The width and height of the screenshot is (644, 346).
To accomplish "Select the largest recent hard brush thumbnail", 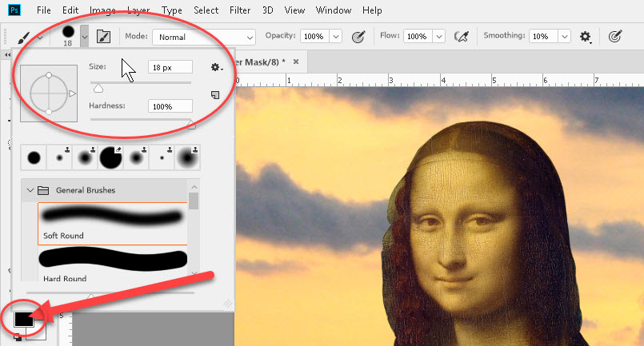I will [111, 157].
